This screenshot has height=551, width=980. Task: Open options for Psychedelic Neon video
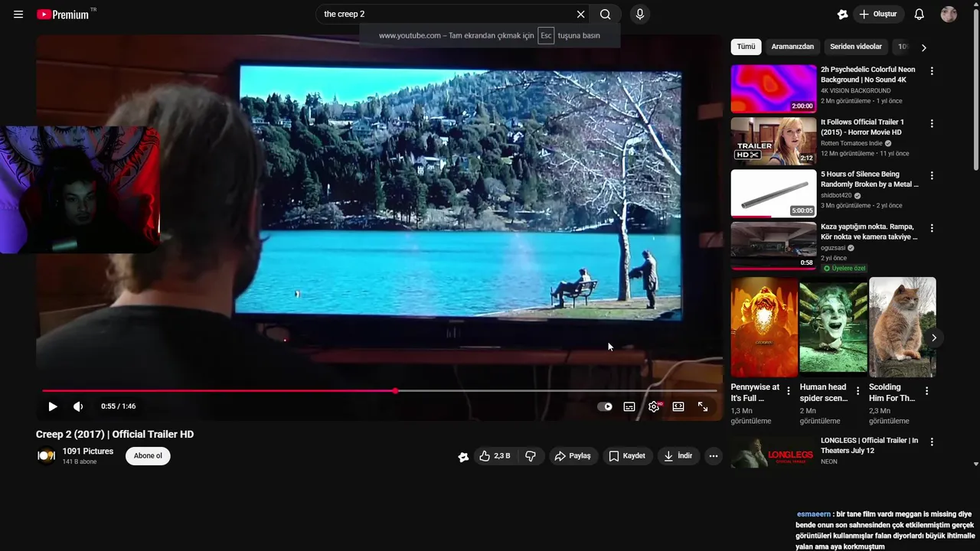[932, 71]
